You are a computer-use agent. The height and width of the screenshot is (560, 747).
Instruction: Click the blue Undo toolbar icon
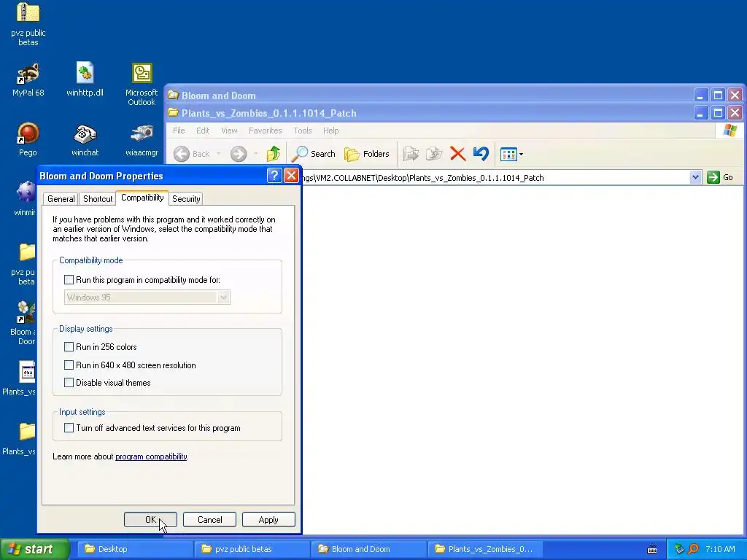click(x=481, y=154)
